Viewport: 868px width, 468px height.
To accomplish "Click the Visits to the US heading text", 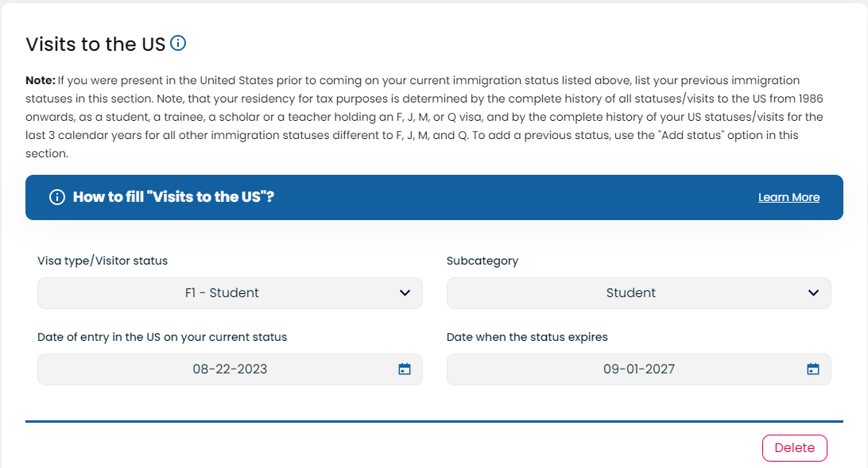I will (95, 44).
